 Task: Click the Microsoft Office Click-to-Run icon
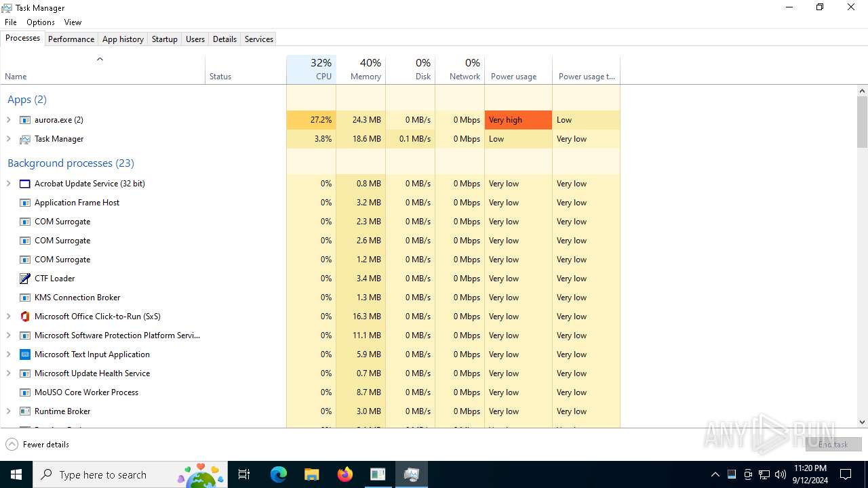[x=25, y=317]
